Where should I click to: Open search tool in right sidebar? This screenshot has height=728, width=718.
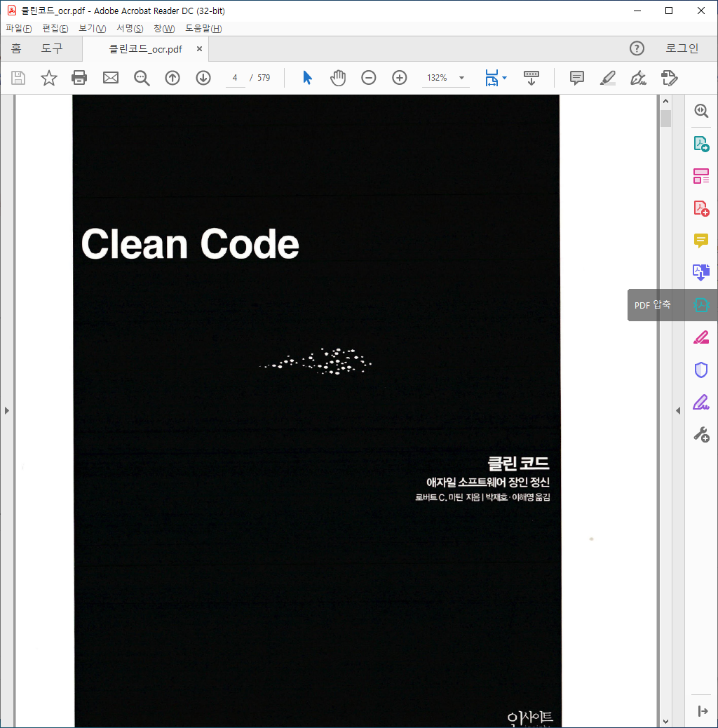coord(701,111)
